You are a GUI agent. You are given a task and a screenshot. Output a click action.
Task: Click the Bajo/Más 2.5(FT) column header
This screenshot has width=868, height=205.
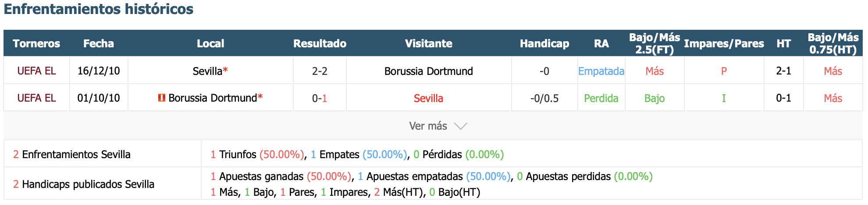coord(655,43)
